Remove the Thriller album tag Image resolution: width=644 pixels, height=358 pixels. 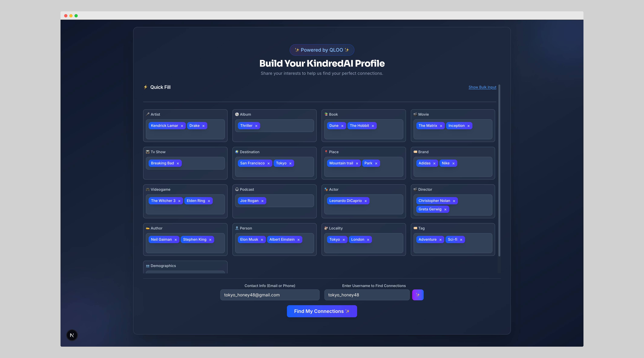[x=256, y=126]
